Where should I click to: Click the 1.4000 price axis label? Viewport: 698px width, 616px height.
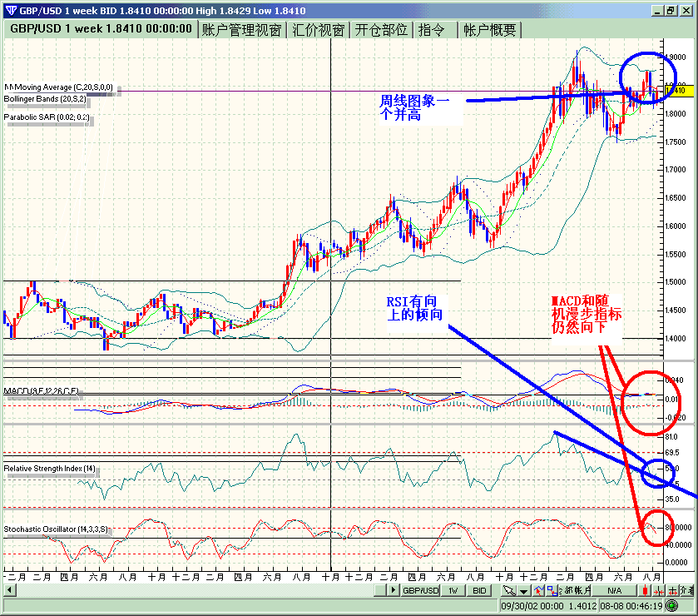[x=676, y=339]
